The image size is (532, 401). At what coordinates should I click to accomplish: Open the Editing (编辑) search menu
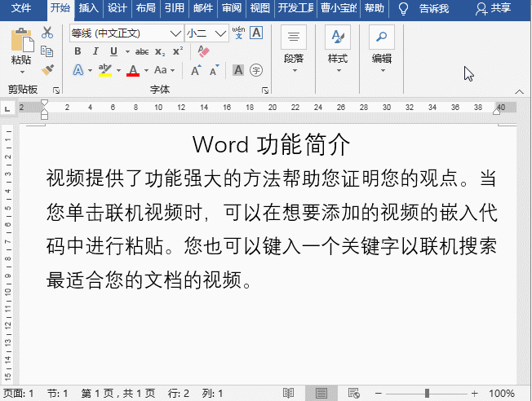(382, 50)
